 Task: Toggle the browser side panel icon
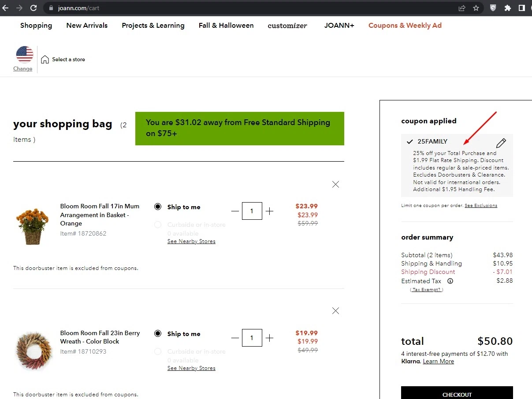tap(521, 8)
